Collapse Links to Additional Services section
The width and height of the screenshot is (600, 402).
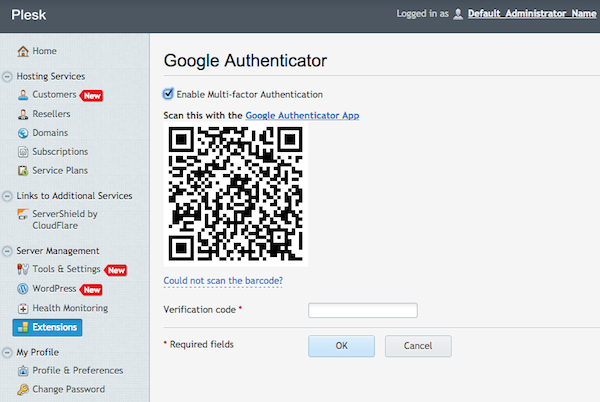[7, 196]
